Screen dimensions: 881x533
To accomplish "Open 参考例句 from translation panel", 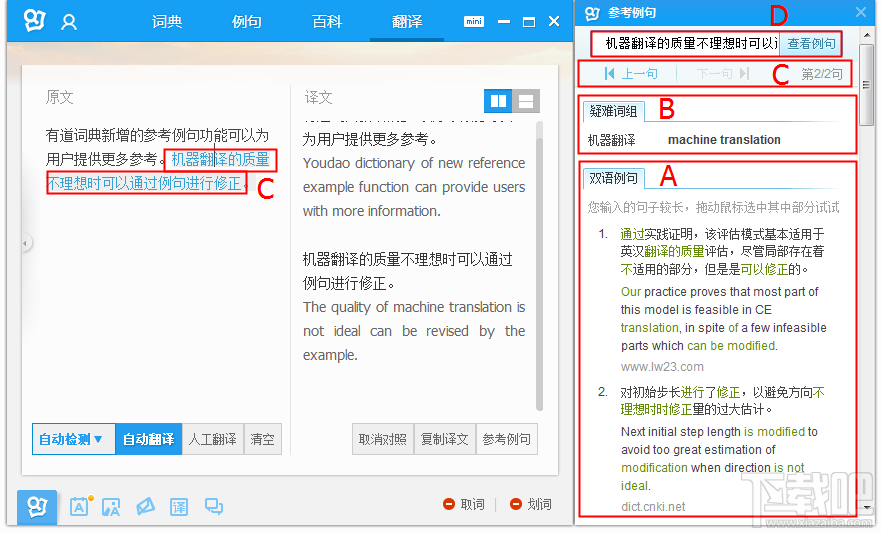I will pos(506,439).
